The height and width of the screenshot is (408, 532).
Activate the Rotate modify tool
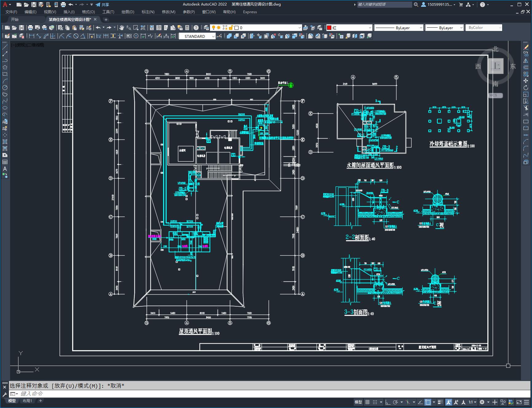click(526, 88)
